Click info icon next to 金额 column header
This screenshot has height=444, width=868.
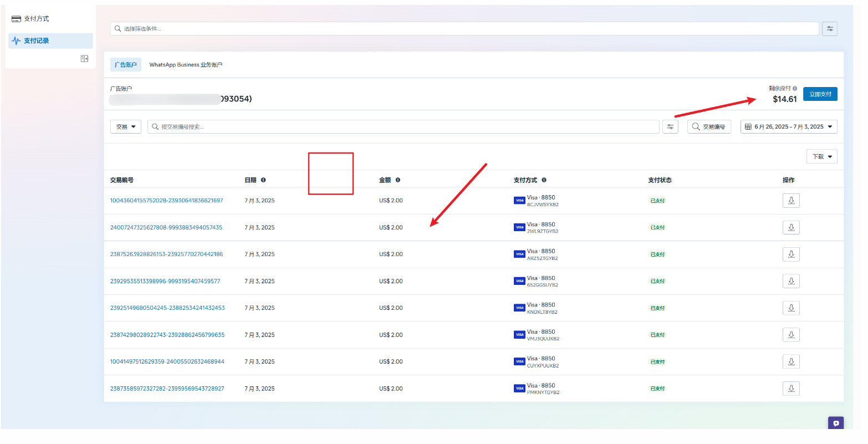(398, 180)
